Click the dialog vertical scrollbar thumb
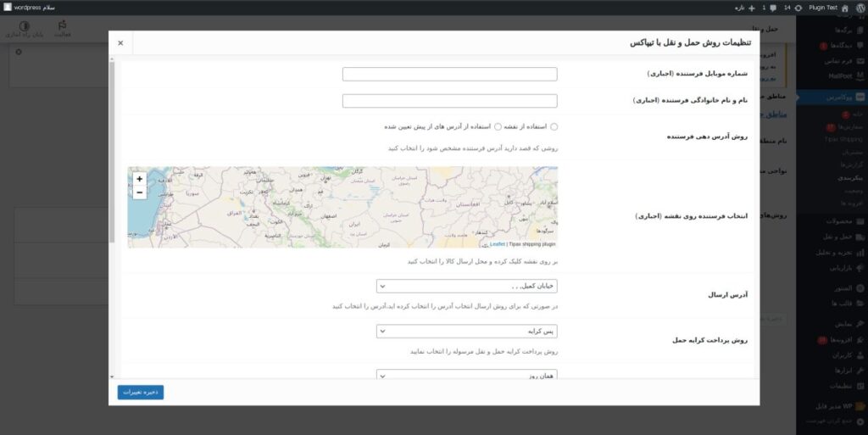Viewport: 868px width, 435px height. [x=112, y=152]
